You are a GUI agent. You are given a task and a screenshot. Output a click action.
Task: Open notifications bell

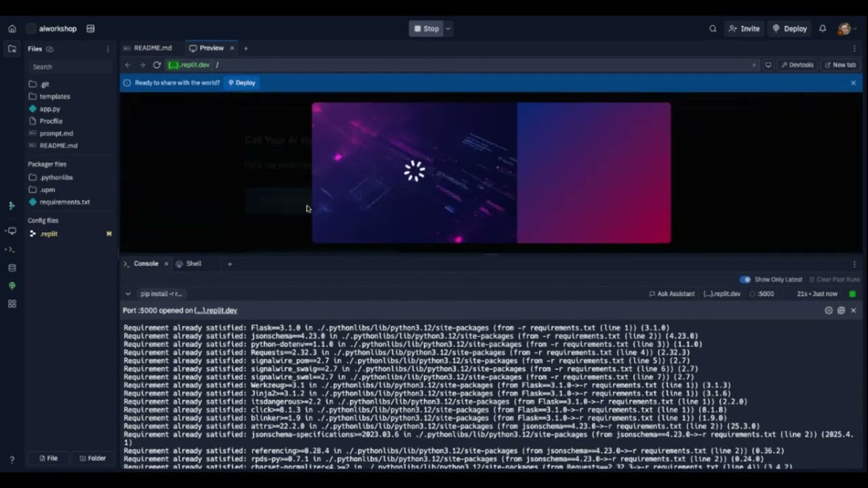click(823, 28)
